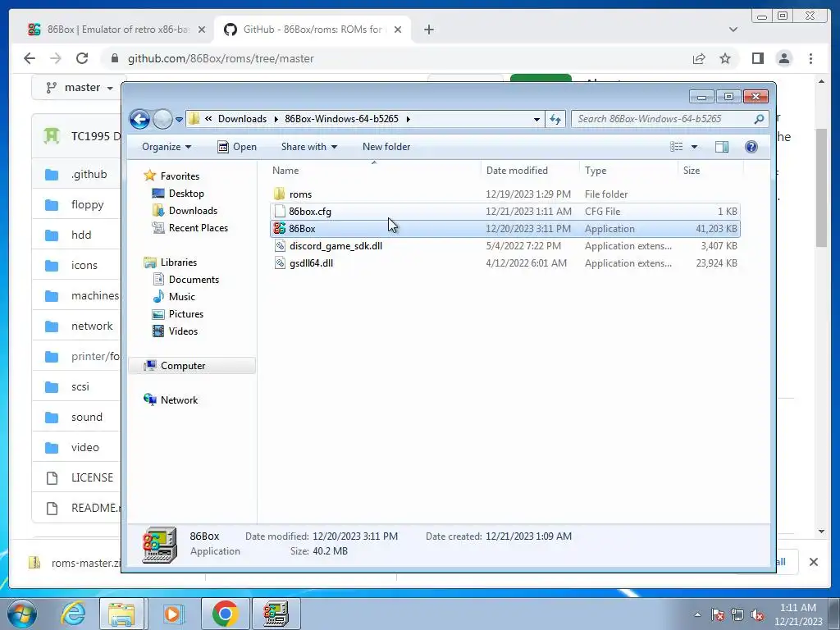
Task: Select the 86Box application file
Action: (x=505, y=229)
